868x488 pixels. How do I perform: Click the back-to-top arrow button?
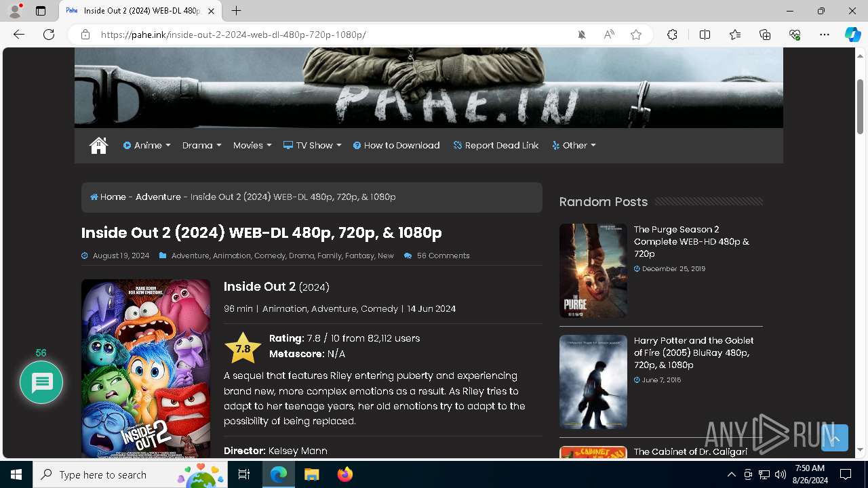(x=835, y=438)
